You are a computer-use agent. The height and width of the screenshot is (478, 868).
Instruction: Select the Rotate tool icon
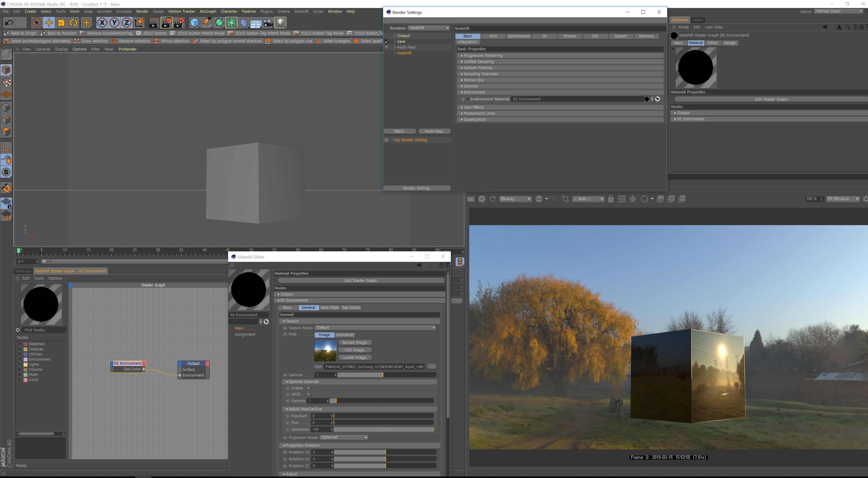pyautogui.click(x=74, y=23)
